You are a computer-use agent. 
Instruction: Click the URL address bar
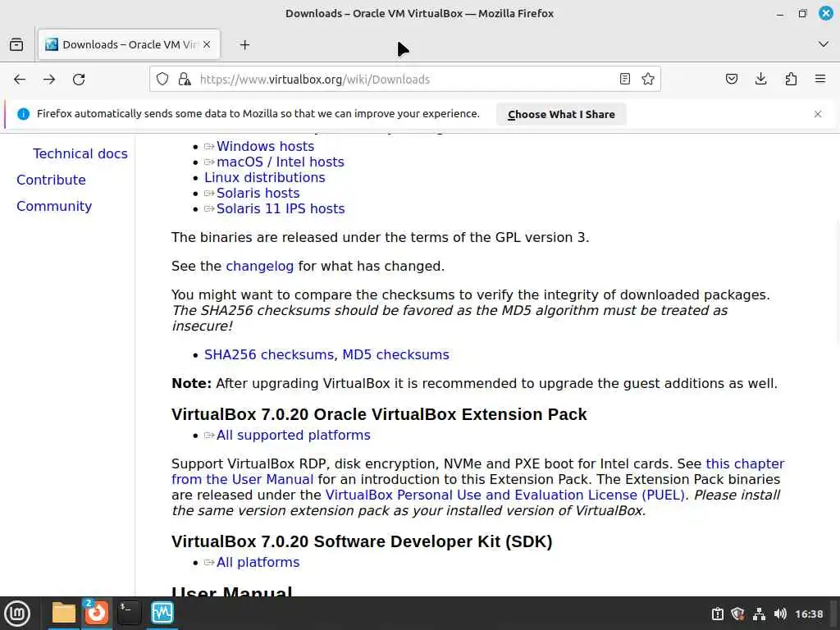[x=407, y=80]
